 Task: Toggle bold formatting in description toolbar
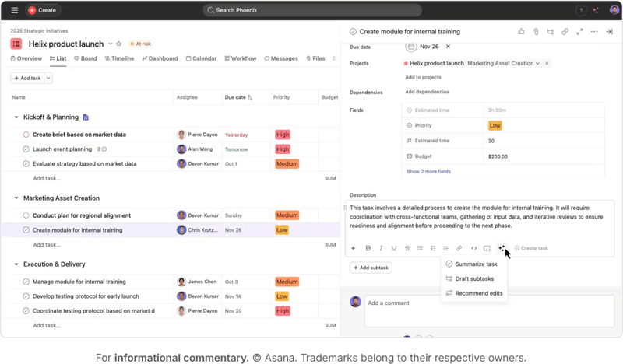(x=368, y=248)
